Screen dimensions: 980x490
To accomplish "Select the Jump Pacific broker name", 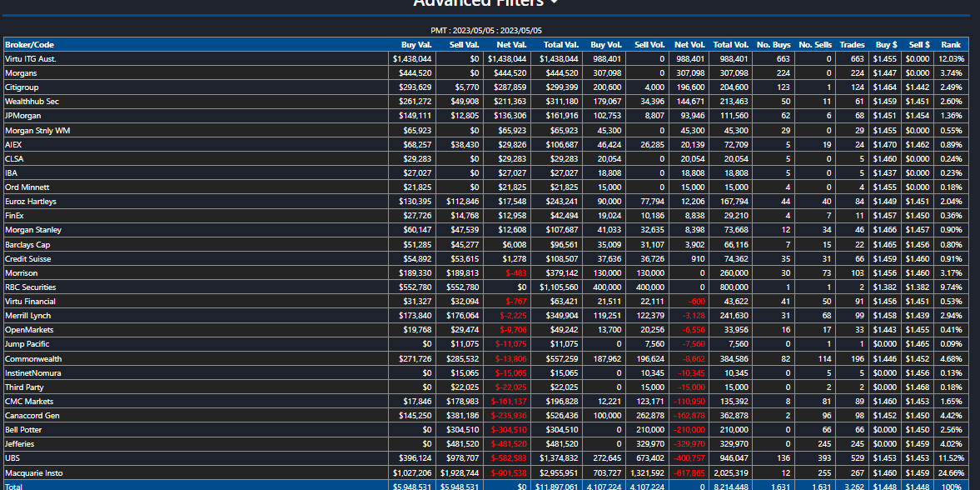I will pyautogui.click(x=27, y=344).
